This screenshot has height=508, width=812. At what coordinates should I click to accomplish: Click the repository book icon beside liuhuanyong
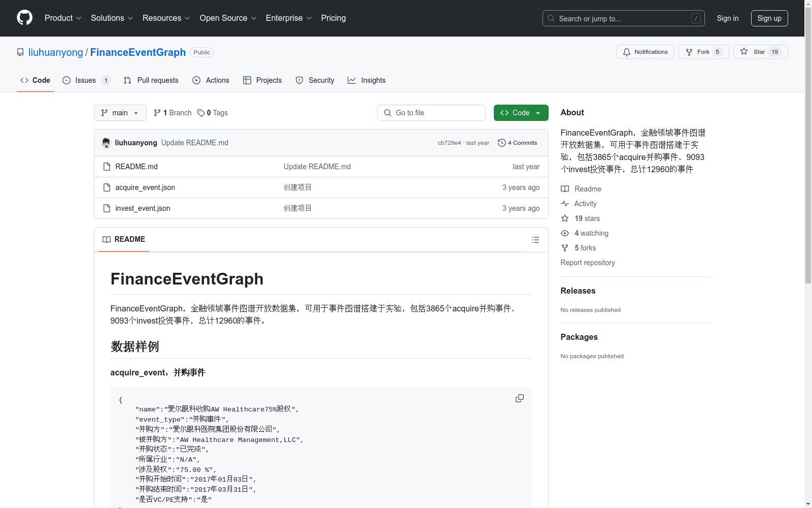pyautogui.click(x=20, y=52)
